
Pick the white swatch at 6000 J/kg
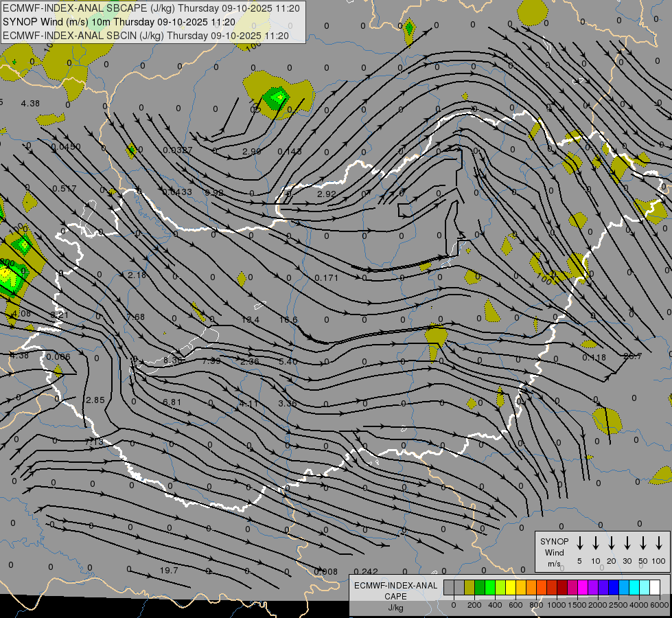coord(655,588)
